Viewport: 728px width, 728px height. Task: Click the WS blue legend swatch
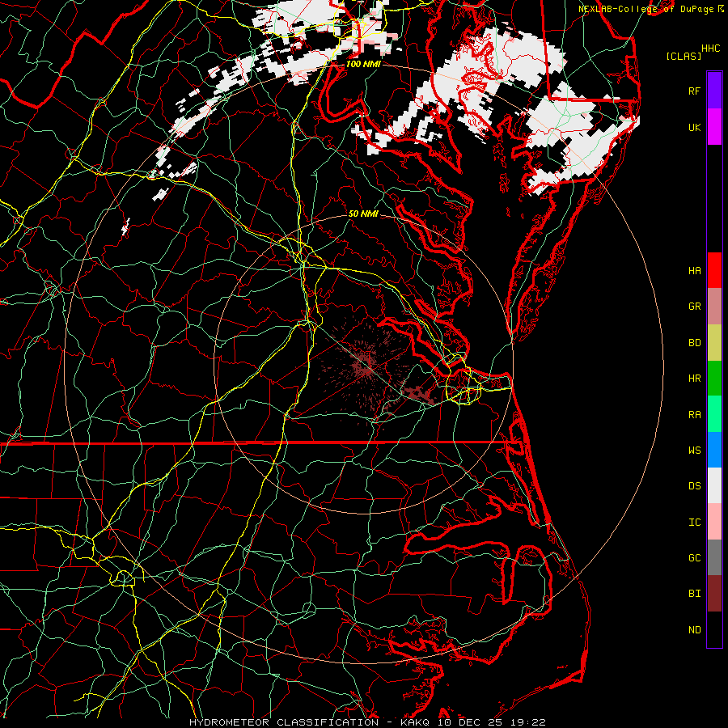[x=714, y=450]
